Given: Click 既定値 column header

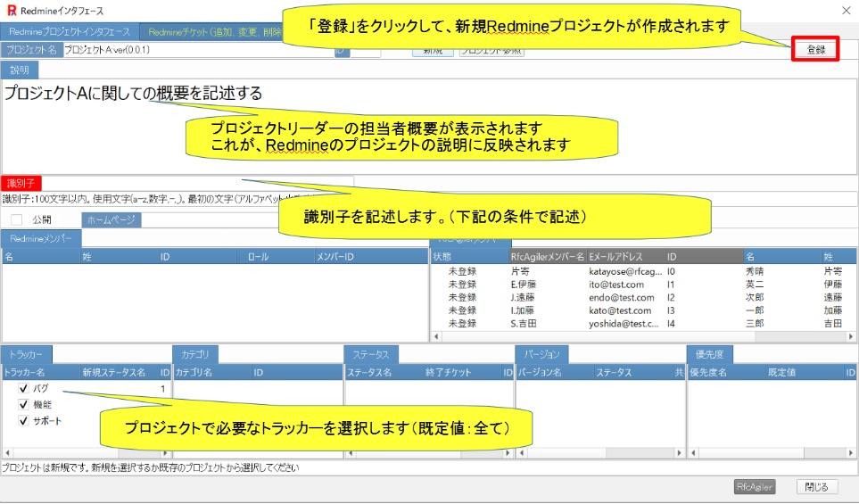Looking at the screenshot, I should [805, 373].
